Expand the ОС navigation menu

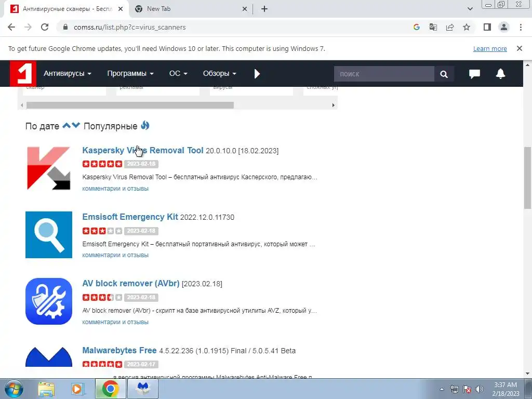click(x=178, y=74)
